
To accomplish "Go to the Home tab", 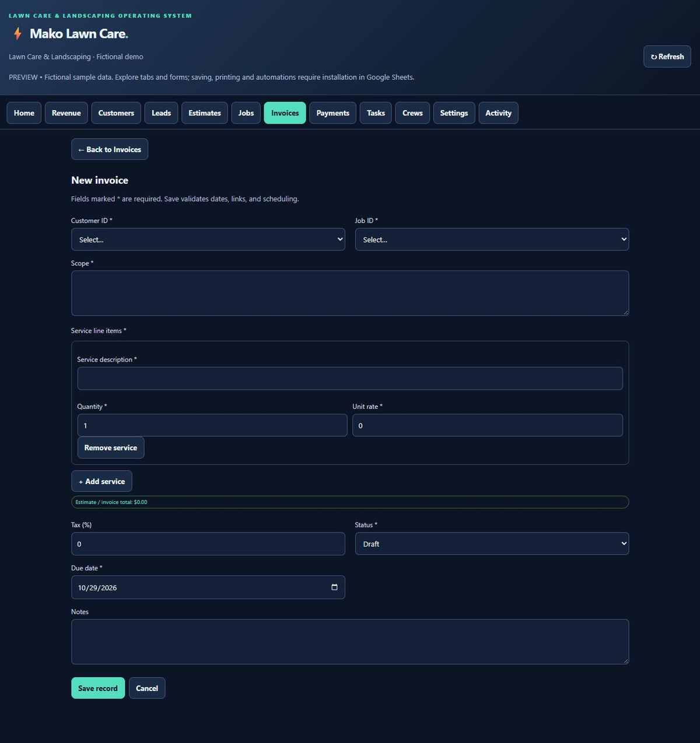I will 24,113.
